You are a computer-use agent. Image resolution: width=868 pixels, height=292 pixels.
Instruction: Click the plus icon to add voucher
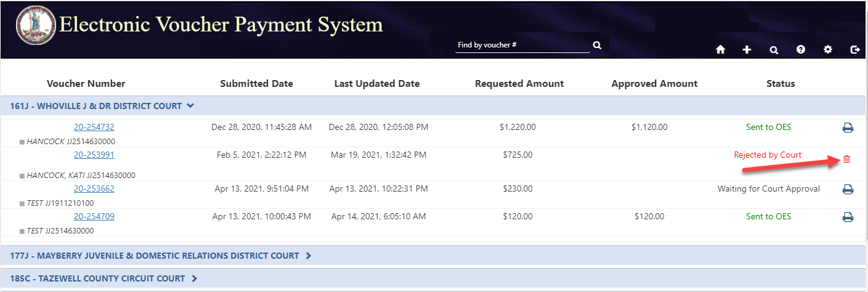747,50
